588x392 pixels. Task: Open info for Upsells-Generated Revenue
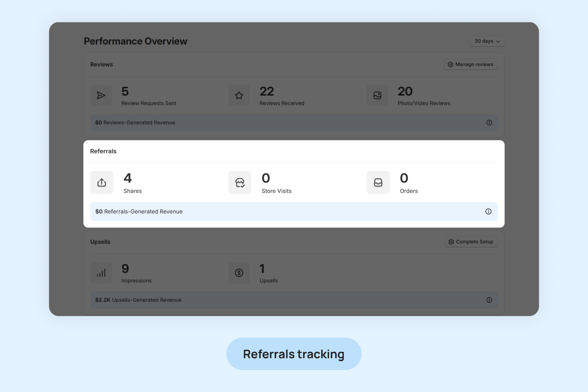tap(489, 300)
